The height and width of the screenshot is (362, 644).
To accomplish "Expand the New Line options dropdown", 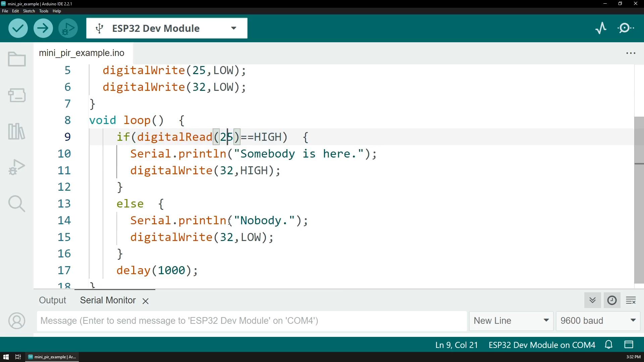I will pos(546,320).
